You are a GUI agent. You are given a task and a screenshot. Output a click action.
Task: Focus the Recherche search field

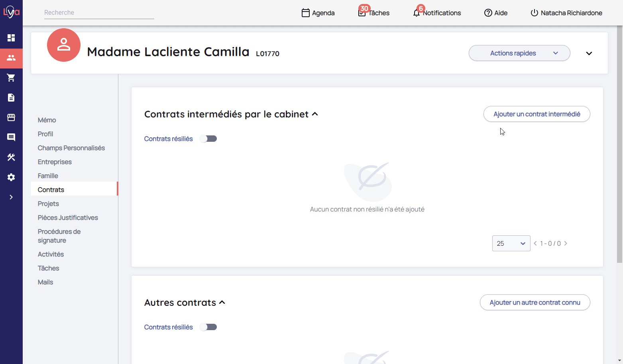point(99,13)
